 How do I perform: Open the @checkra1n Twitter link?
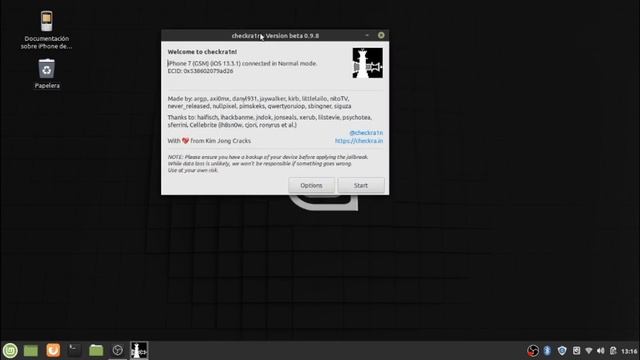pyautogui.click(x=366, y=133)
